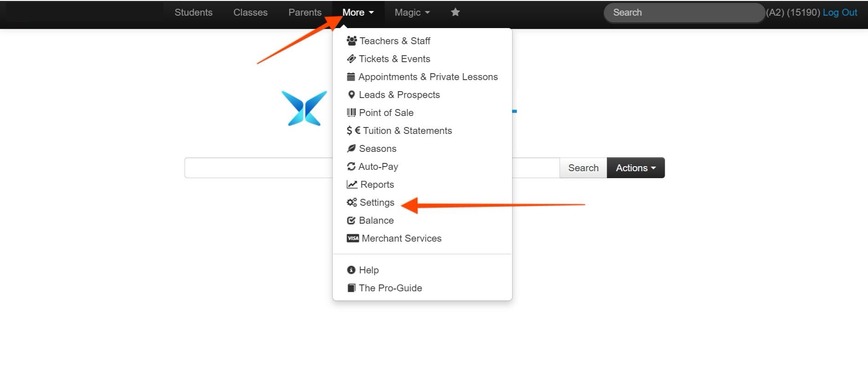
Task: Click the calendar icon beside Appointments & Private Lessons
Action: pyautogui.click(x=351, y=77)
